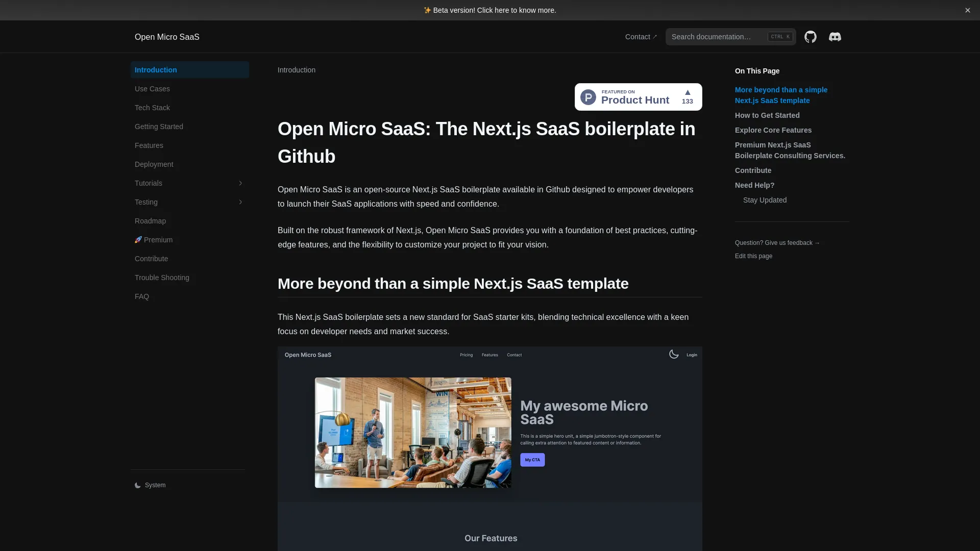Click the moon icon in embedded preview
The width and height of the screenshot is (980, 551).
tap(674, 354)
